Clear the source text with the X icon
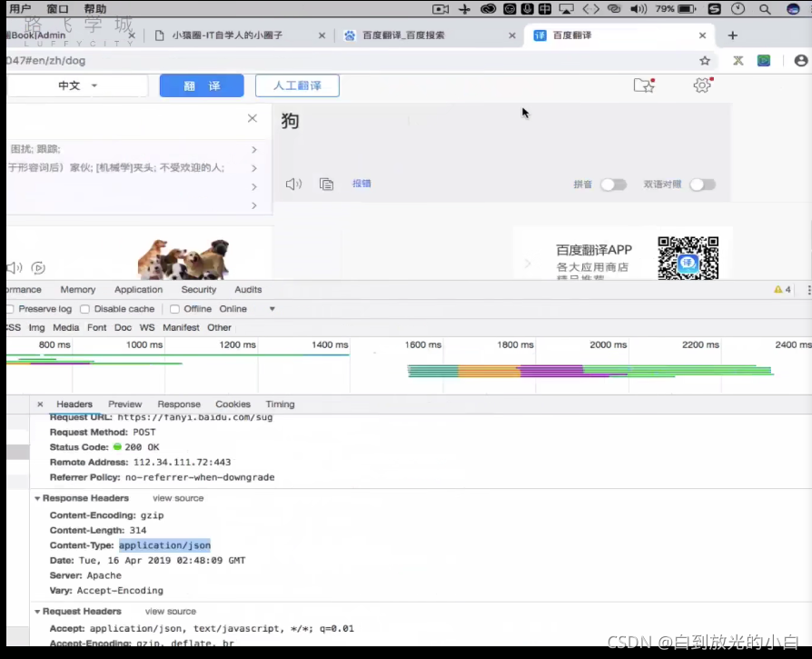 (x=253, y=118)
